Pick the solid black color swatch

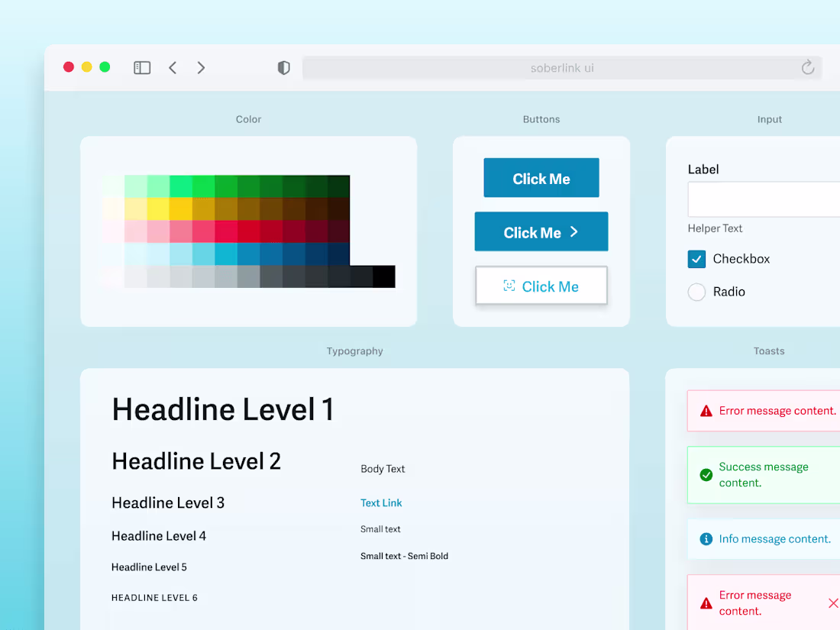pos(383,276)
